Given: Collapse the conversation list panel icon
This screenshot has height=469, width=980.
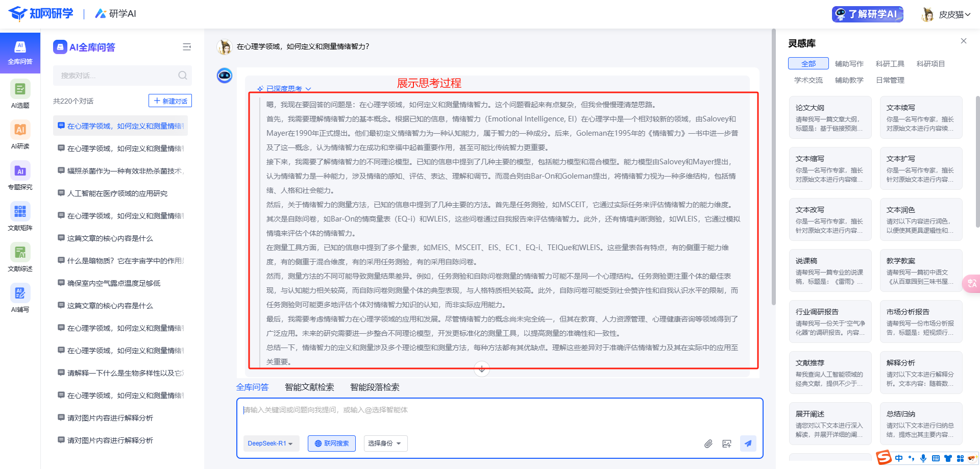Looking at the screenshot, I should point(187,47).
